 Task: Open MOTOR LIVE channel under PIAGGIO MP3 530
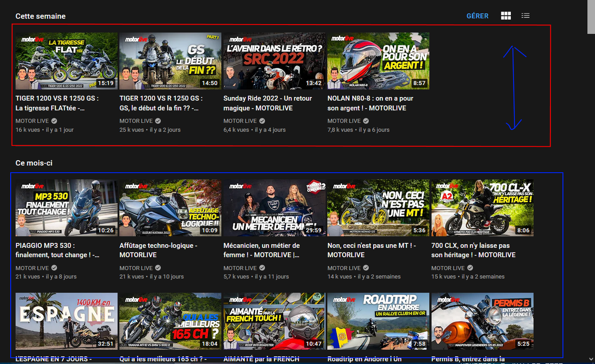pyautogui.click(x=32, y=268)
